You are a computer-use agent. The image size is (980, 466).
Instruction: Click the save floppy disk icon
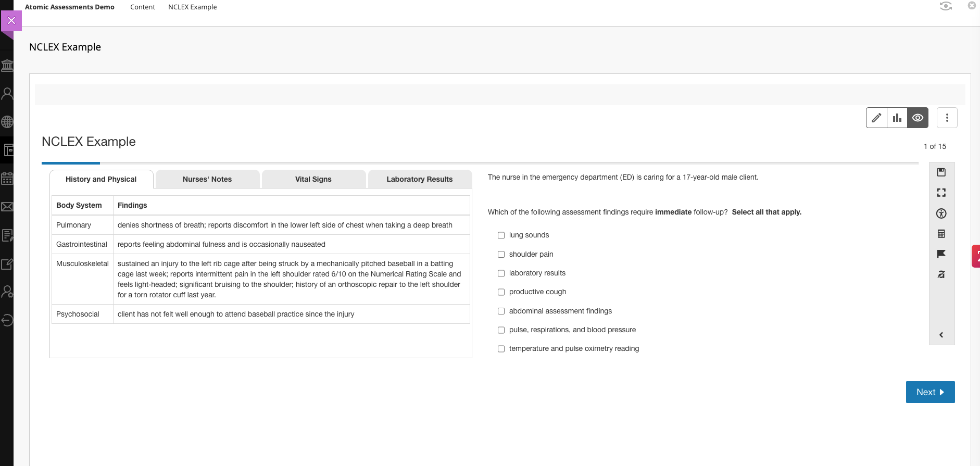tap(941, 172)
